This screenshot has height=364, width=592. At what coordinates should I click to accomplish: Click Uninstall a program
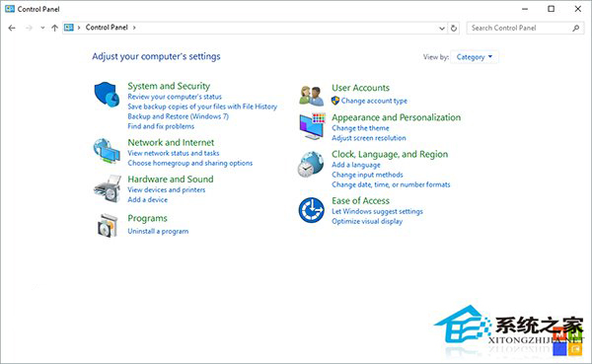tap(158, 231)
